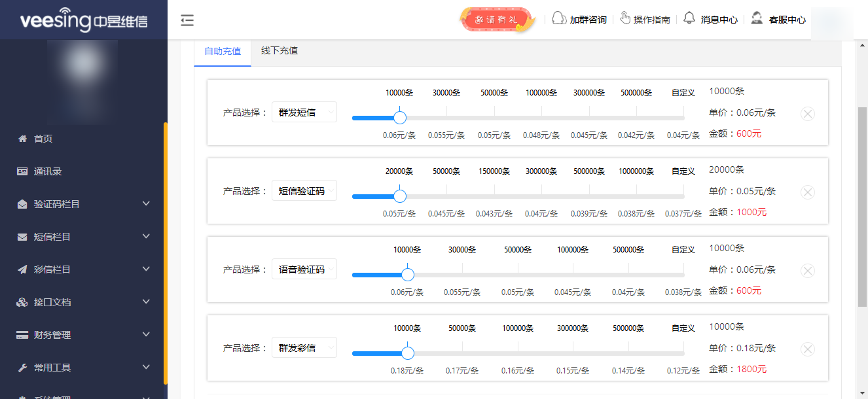The width and height of the screenshot is (868, 399).
Task: Dismiss the 语音验证码 recharge row
Action: pos(807,270)
